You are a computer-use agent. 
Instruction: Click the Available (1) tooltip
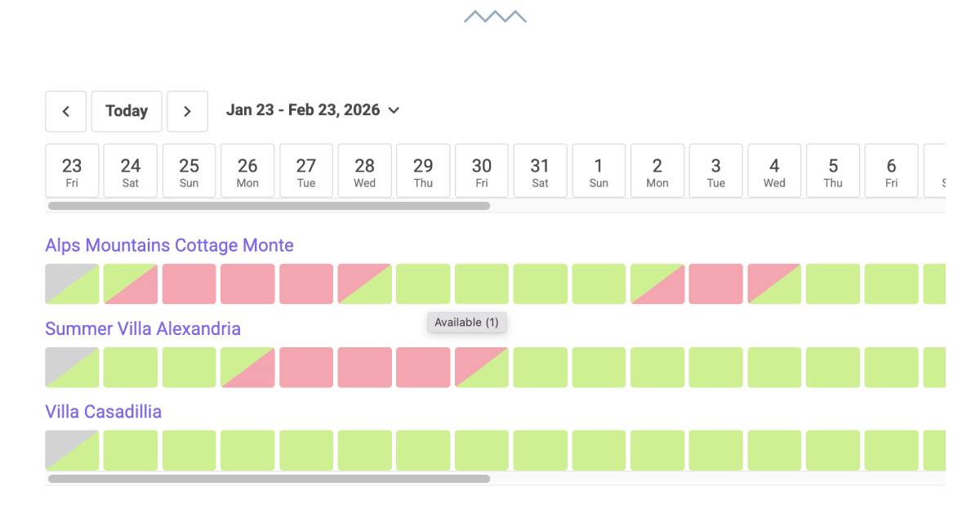pyautogui.click(x=467, y=322)
